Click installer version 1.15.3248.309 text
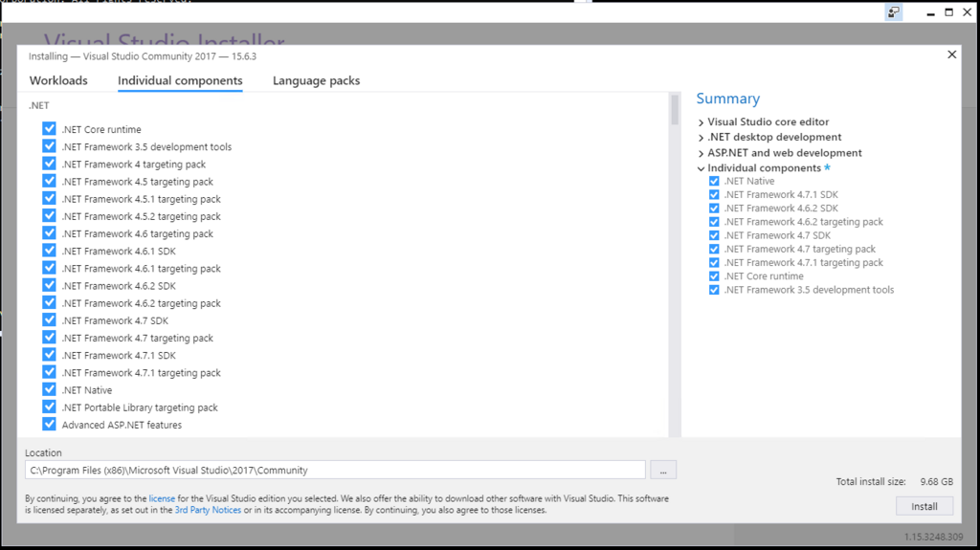Image resolution: width=980 pixels, height=550 pixels. 934,537
